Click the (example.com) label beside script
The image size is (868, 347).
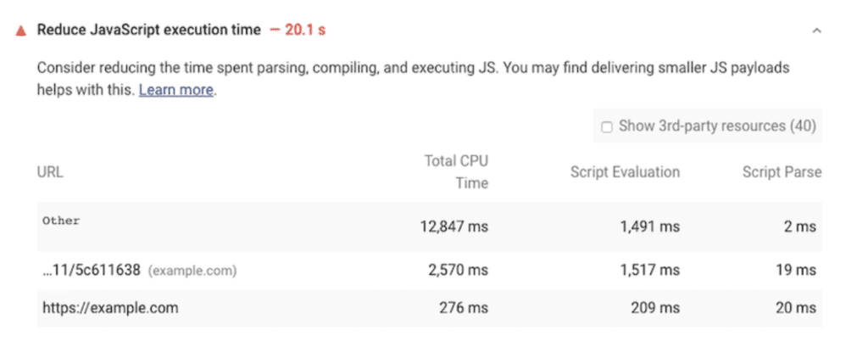pyautogui.click(x=192, y=271)
